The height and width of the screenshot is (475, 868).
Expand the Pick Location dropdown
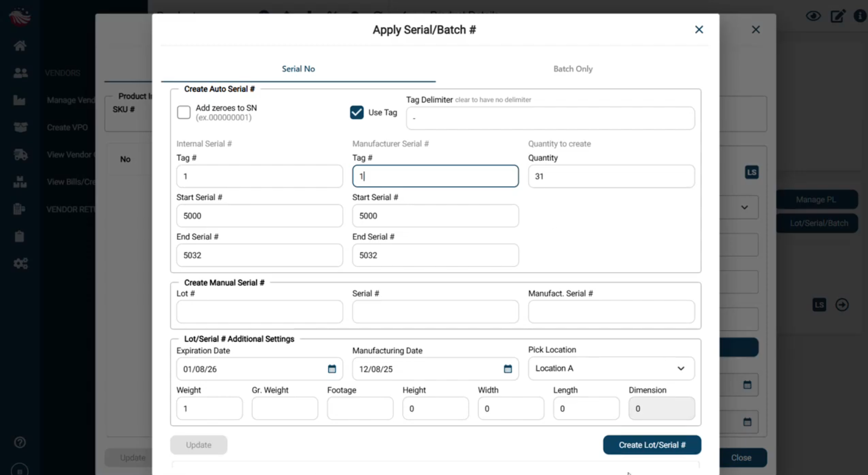(611, 369)
